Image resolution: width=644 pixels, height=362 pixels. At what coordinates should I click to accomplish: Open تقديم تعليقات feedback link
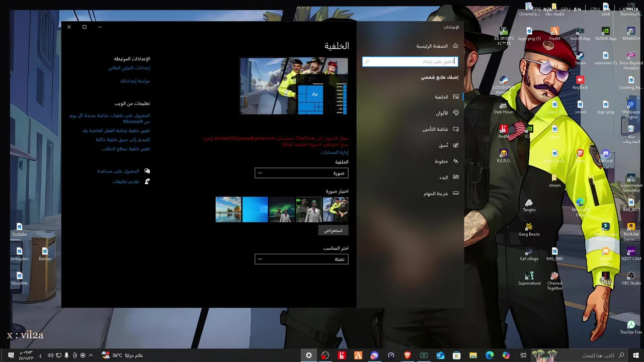tap(126, 182)
